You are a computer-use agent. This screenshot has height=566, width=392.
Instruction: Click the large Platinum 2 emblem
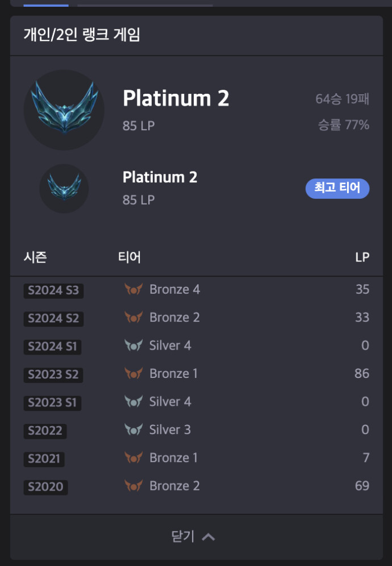[64, 110]
